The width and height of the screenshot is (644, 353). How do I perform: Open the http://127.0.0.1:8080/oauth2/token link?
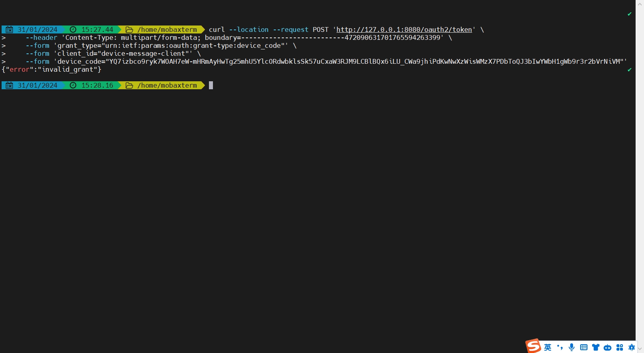pyautogui.click(x=404, y=29)
